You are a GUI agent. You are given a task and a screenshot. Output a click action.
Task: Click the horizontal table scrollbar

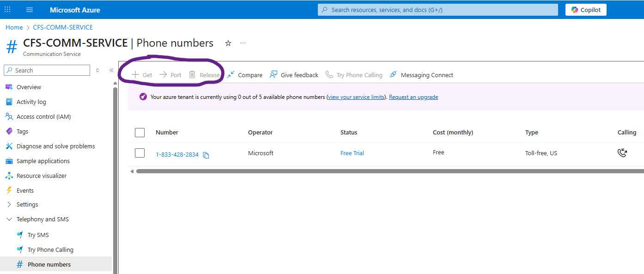tap(389, 171)
